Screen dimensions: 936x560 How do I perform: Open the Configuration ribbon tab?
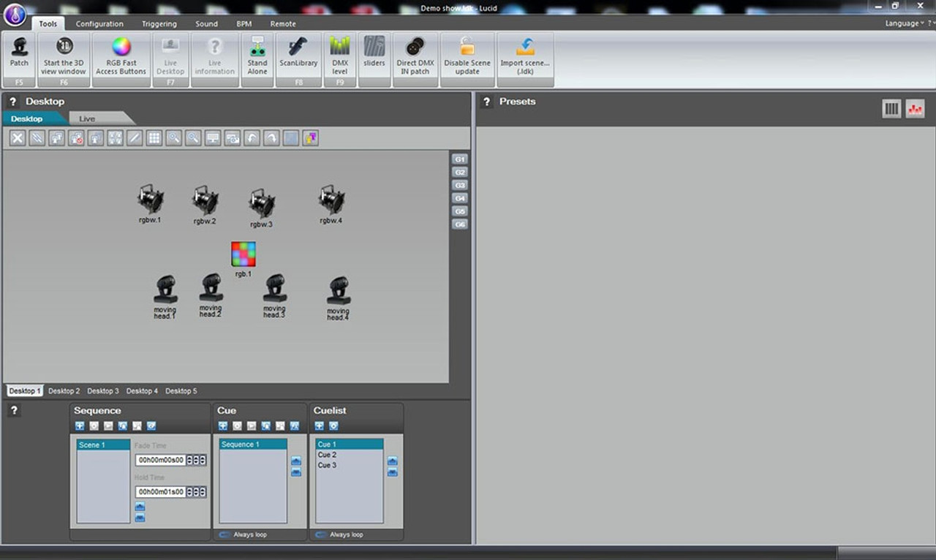(x=99, y=23)
